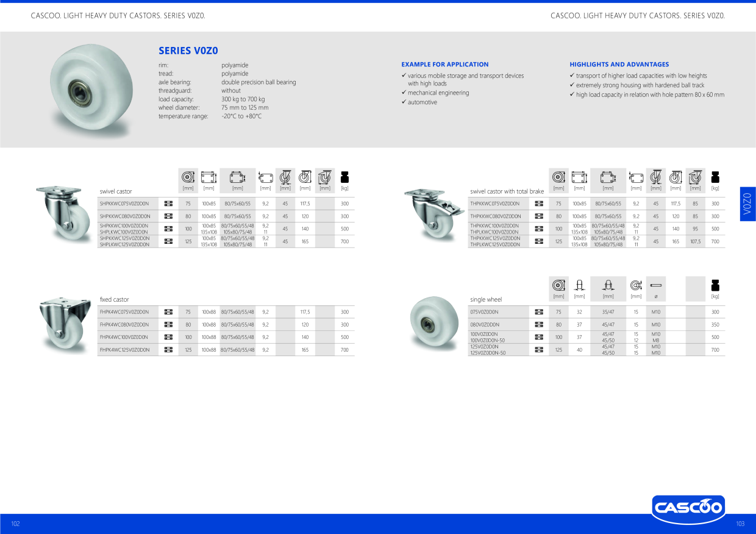Screen dimensions: 756x534
Task: Click part number 125V0Z0D0N-50
Action: [x=488, y=353]
